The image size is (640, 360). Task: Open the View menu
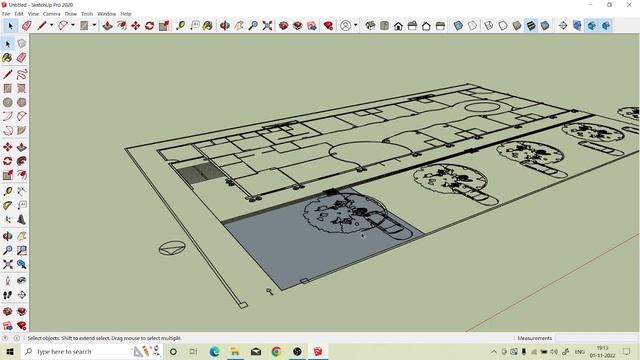pyautogui.click(x=33, y=14)
